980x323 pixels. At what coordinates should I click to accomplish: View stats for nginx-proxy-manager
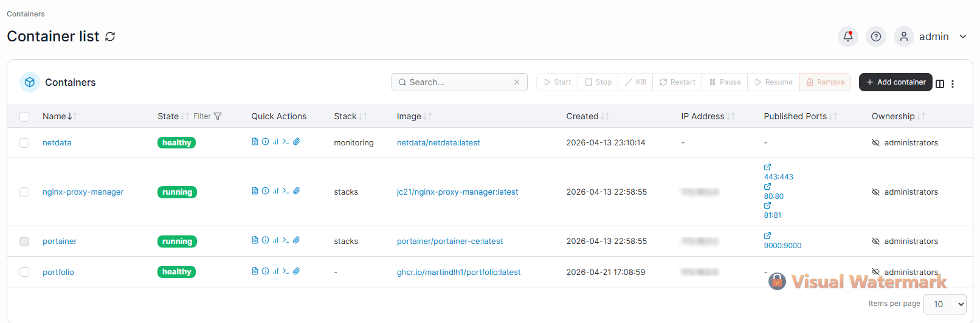pos(275,191)
